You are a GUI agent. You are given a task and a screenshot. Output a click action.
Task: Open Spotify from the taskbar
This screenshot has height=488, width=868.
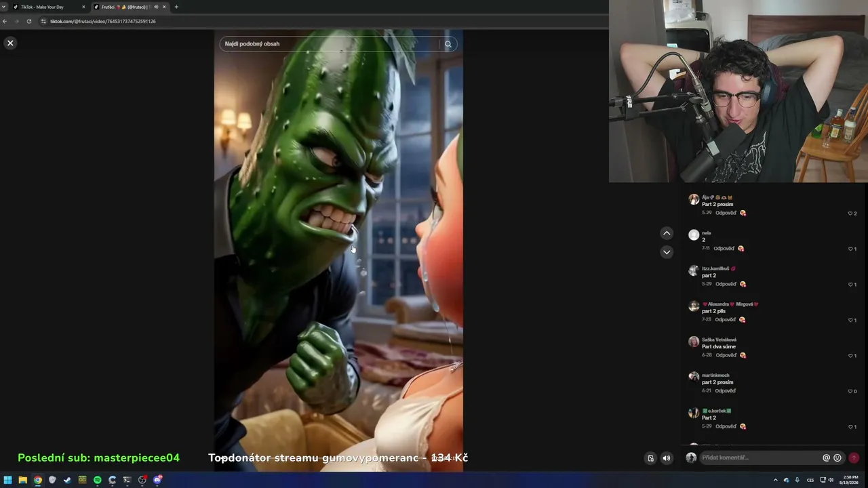pyautogui.click(x=97, y=480)
